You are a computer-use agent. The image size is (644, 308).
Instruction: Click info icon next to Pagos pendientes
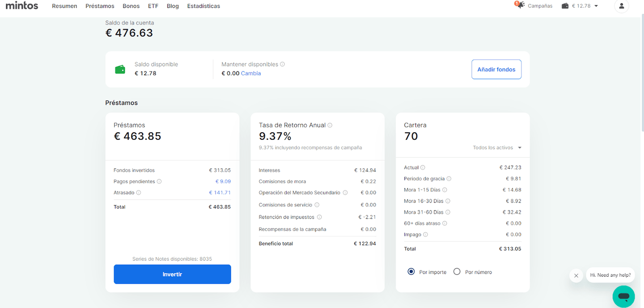point(159,181)
